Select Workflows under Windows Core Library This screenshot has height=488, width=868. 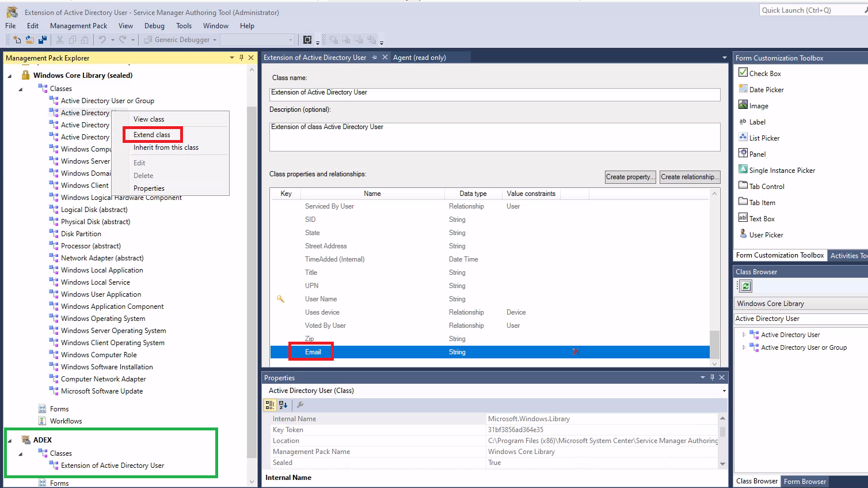click(66, 421)
